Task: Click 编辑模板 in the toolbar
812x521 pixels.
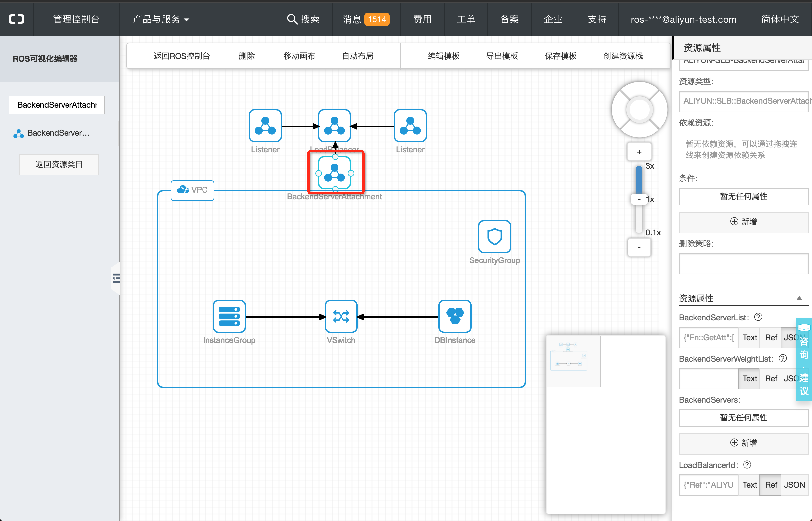Action: coord(443,56)
